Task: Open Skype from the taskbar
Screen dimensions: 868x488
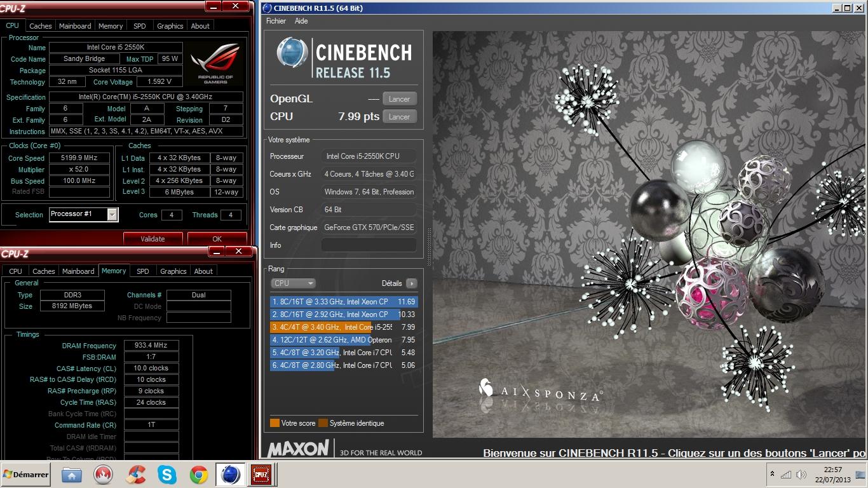Action: (166, 475)
